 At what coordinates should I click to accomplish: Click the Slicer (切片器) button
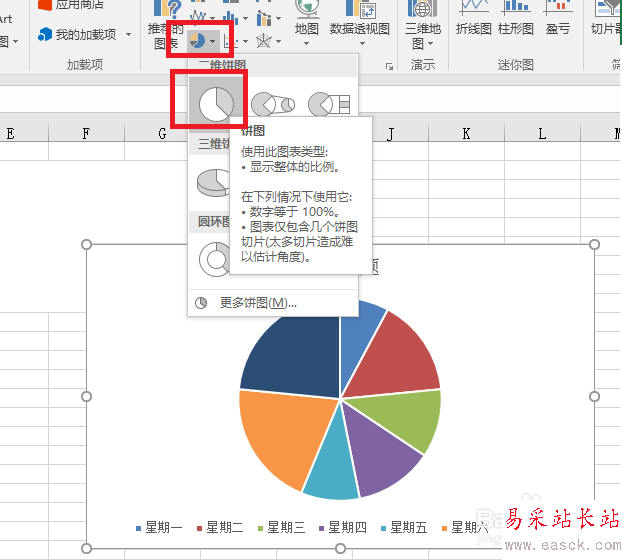tap(606, 18)
